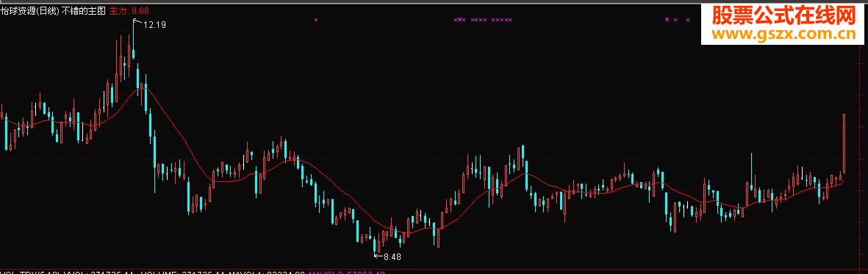Select the isolated magenta x marker left of clusters
The image size is (868, 274).
(x=315, y=19)
